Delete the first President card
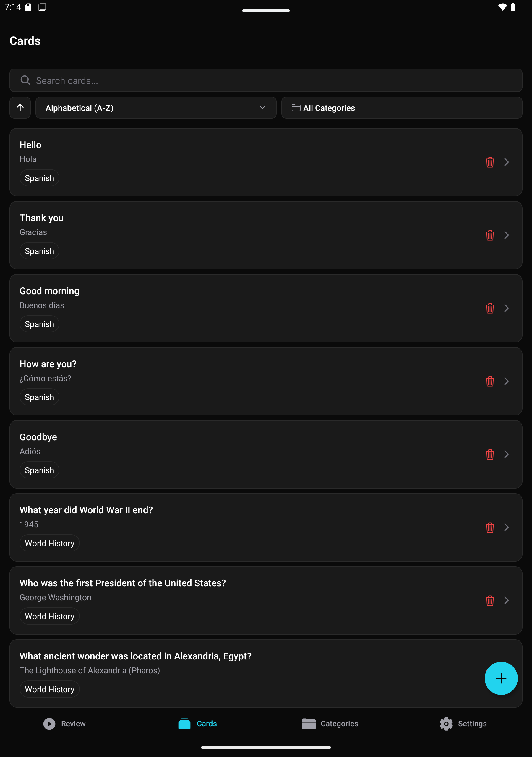This screenshot has width=532, height=757. pos(490,600)
